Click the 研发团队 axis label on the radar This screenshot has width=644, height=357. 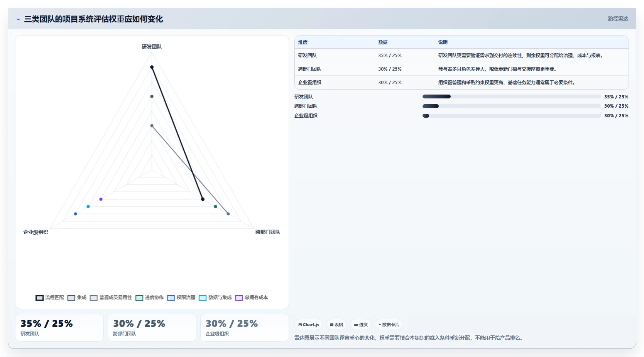(x=152, y=47)
